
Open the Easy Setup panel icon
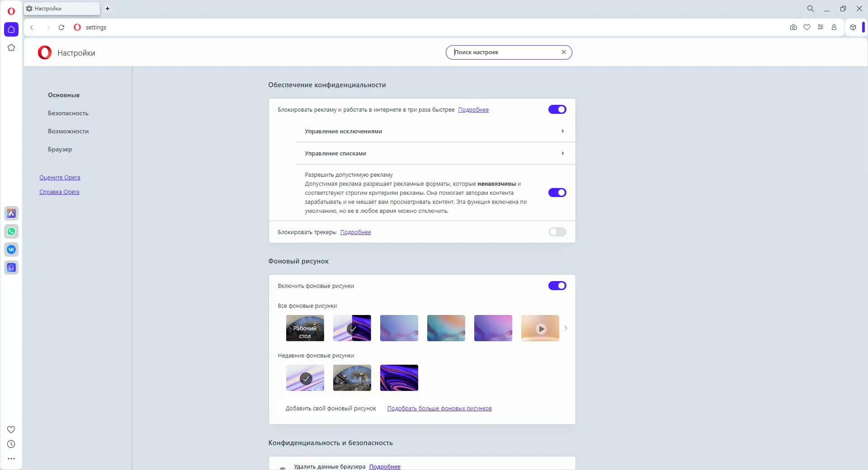click(821, 27)
